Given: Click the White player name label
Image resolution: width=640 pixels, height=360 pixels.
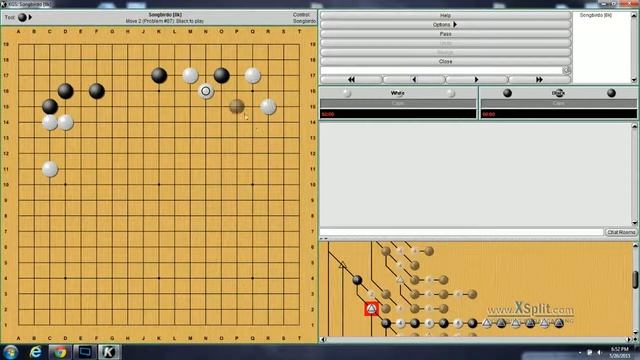Looking at the screenshot, I should pyautogui.click(x=398, y=93).
